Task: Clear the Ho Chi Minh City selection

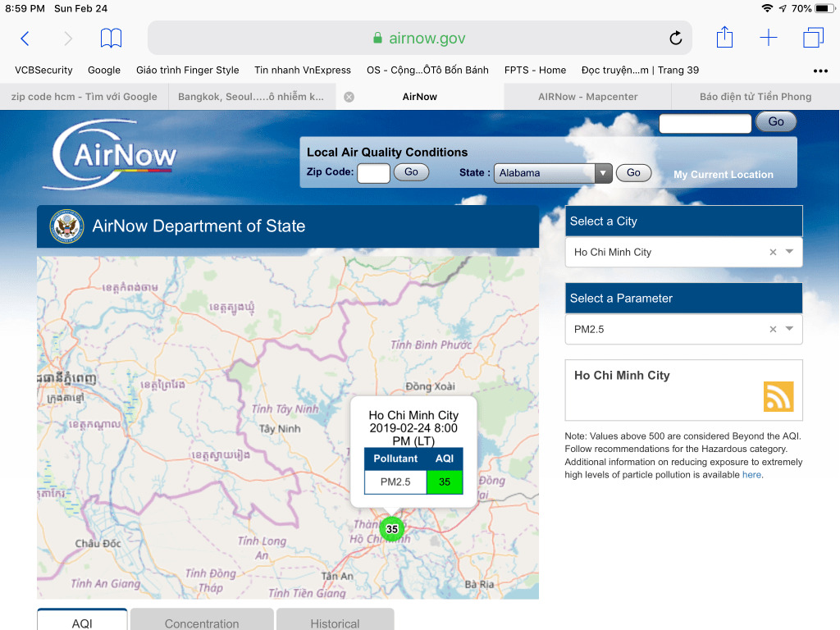Action: click(x=773, y=252)
